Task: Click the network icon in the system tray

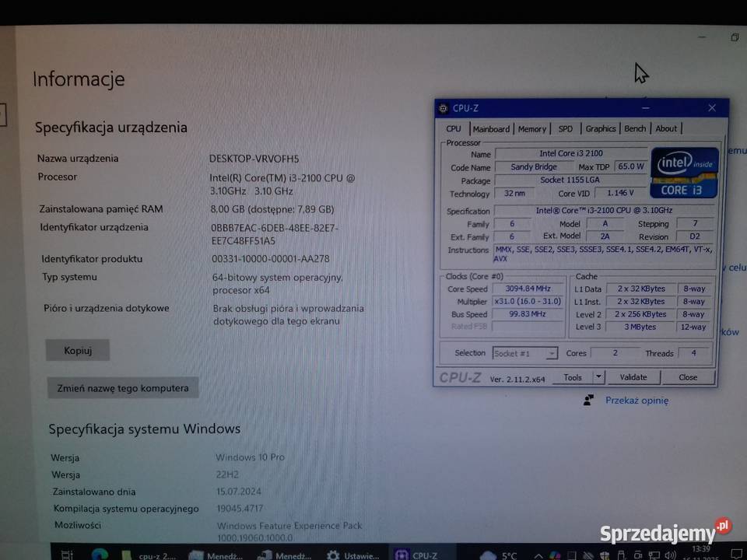Action: click(654, 554)
